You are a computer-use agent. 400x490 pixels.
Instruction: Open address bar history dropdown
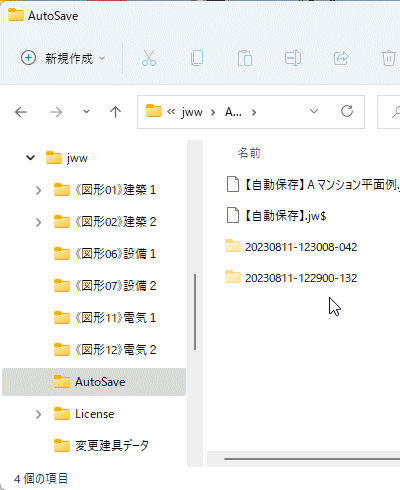314,111
